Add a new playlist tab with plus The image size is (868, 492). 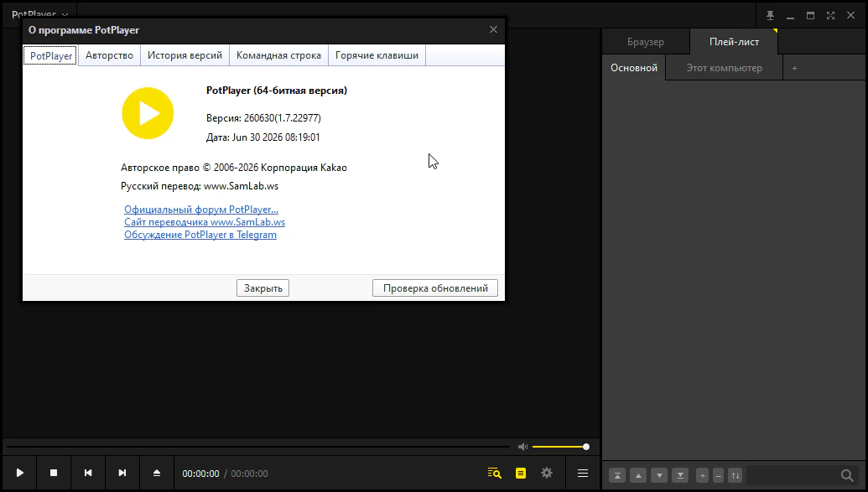(x=794, y=68)
